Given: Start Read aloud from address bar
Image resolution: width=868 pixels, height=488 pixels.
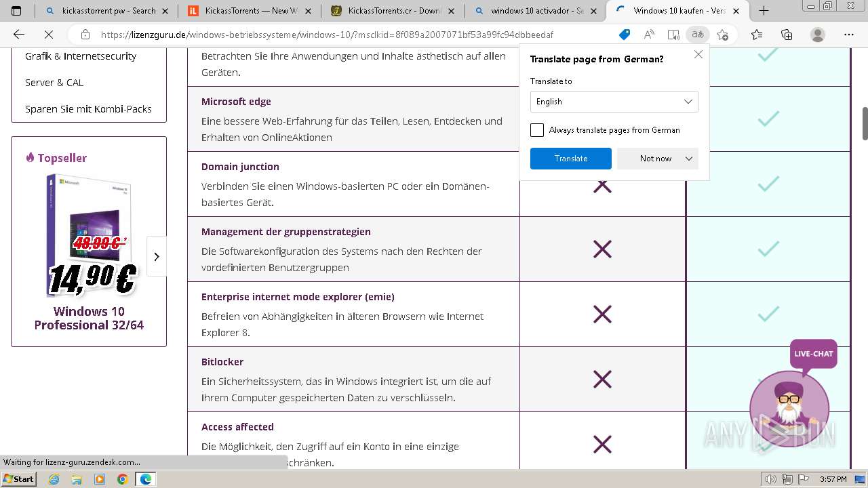Looking at the screenshot, I should 649,35.
